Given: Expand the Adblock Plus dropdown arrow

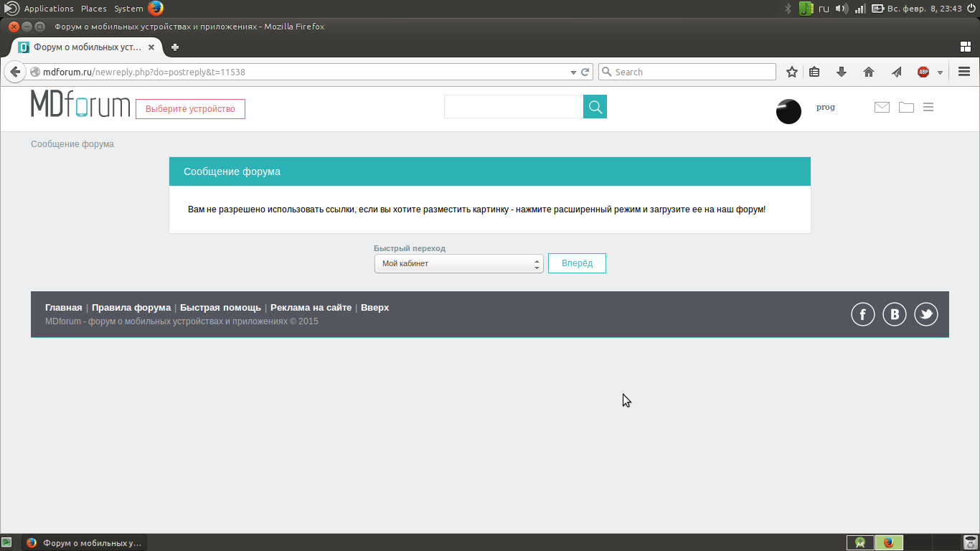Looking at the screenshot, I should tap(940, 72).
